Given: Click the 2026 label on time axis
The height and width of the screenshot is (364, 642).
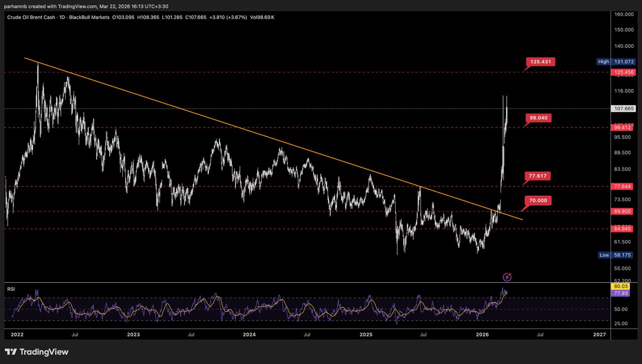Looking at the screenshot, I should coord(483,334).
